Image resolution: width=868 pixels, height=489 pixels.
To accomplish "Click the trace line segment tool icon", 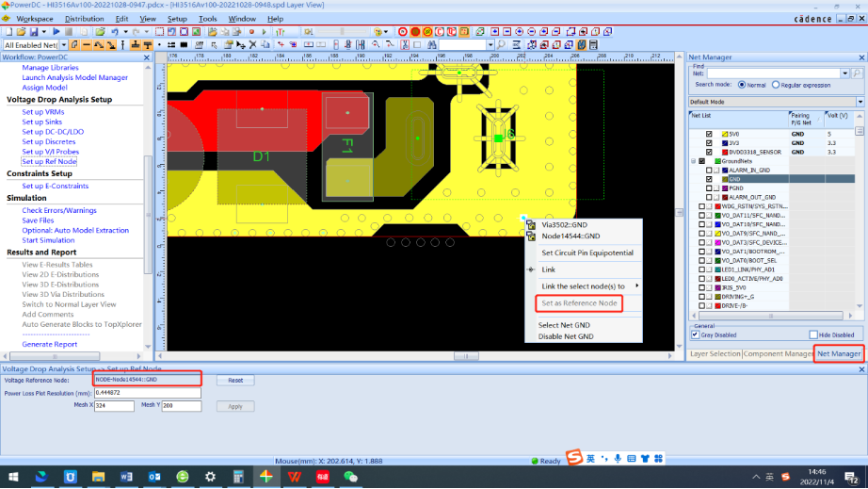I will (x=87, y=45).
